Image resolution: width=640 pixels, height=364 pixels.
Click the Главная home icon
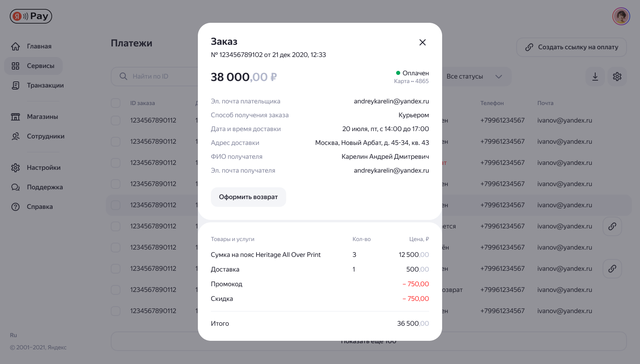click(15, 46)
